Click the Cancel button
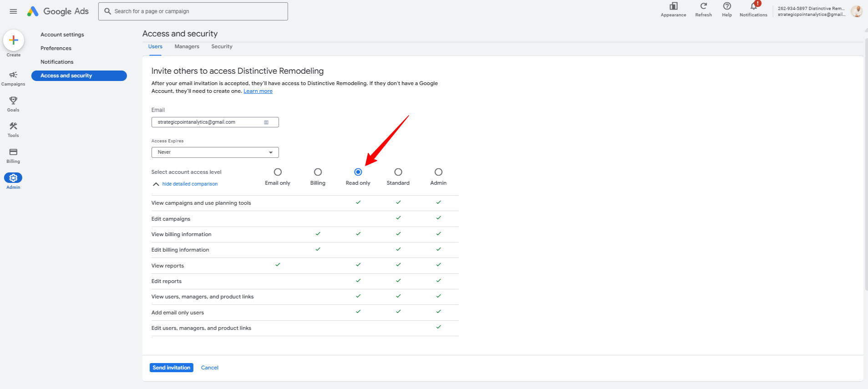Image resolution: width=868 pixels, height=389 pixels. (210, 368)
